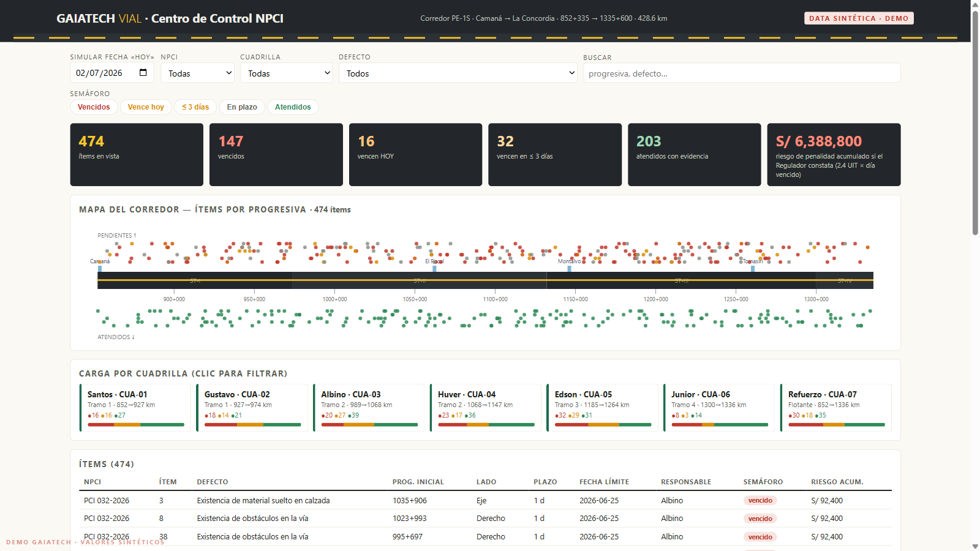Toggle the ≤ 3 días filter chip
The image size is (980, 551).
(x=195, y=107)
